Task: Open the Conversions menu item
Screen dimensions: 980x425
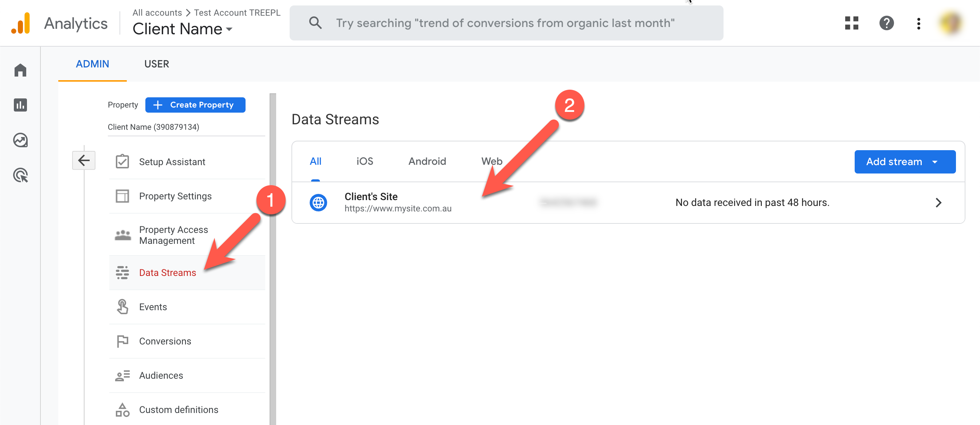Action: (187, 341)
